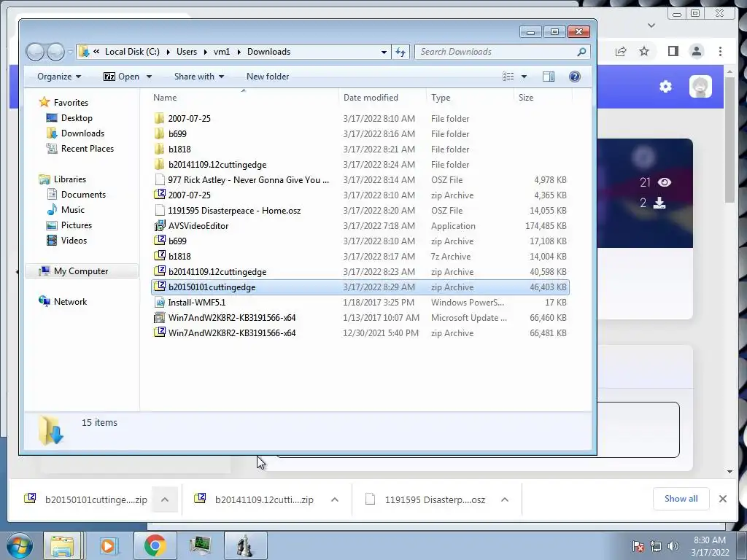747x560 pixels.
Task: Sort by Type column header
Action: coord(470,98)
